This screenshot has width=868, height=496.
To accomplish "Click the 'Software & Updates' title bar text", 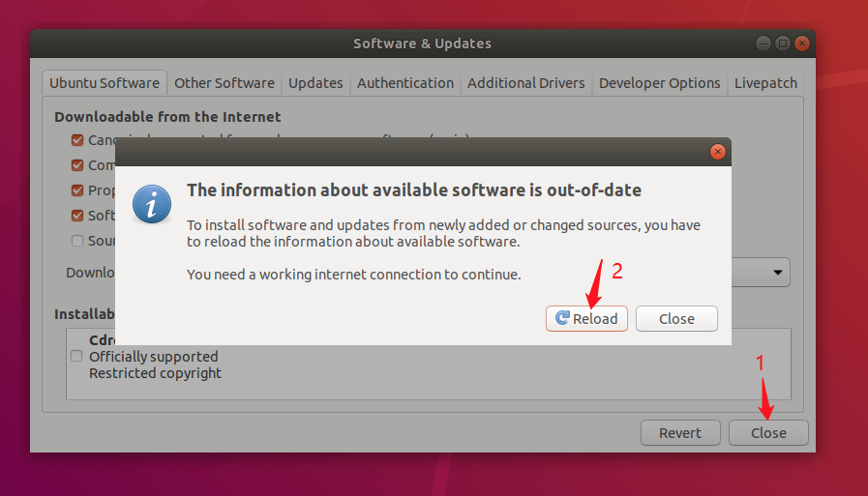I will point(422,44).
